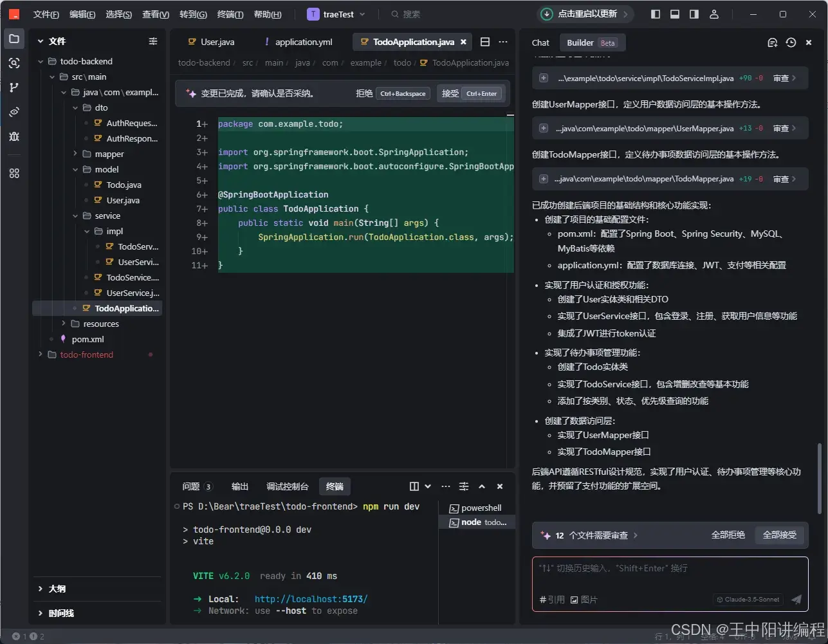Click 全部接受 accept all button

[x=780, y=535]
